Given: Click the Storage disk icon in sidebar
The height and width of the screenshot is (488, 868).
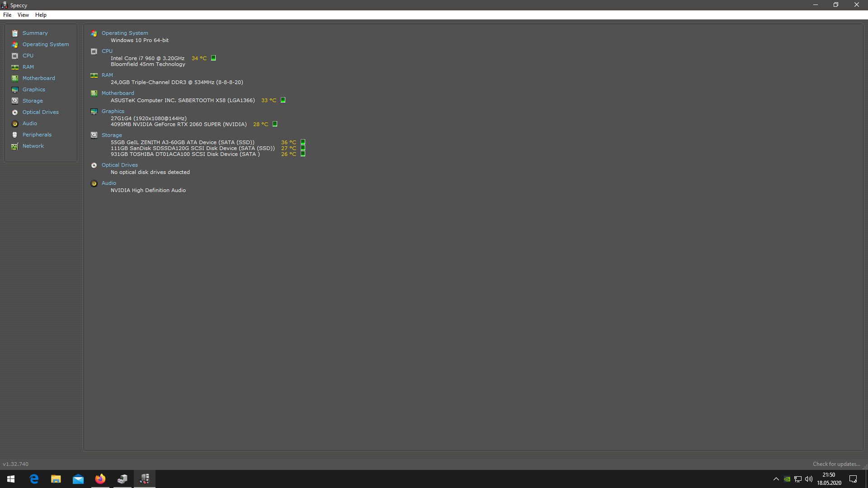Looking at the screenshot, I should pos(15,101).
